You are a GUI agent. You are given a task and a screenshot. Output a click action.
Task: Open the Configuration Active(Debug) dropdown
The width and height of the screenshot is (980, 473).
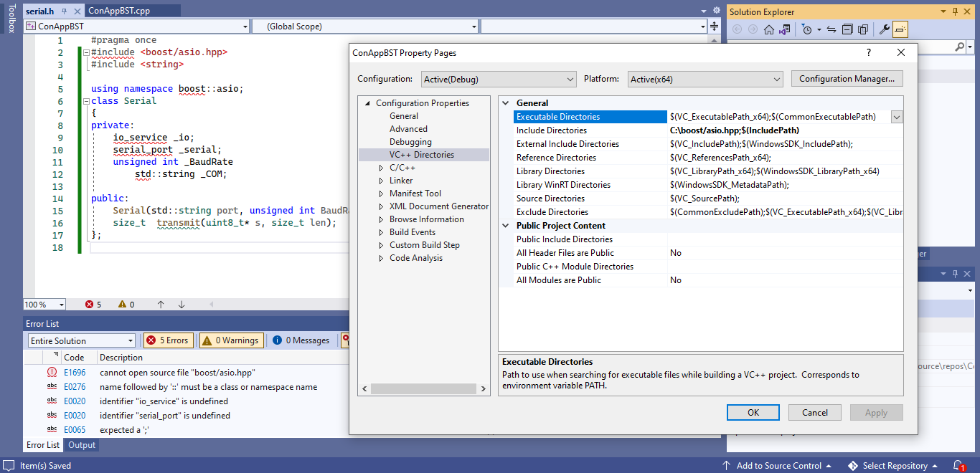pyautogui.click(x=499, y=79)
